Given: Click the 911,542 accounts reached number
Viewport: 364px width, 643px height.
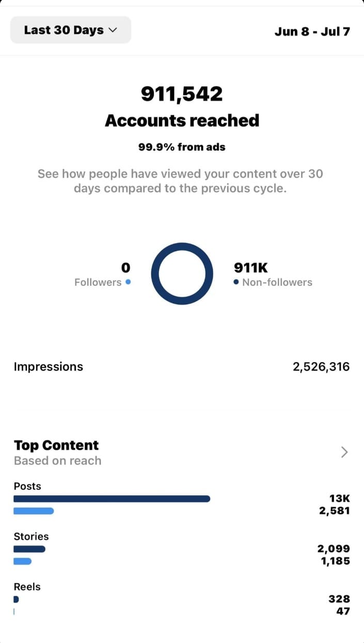Looking at the screenshot, I should click(x=182, y=94).
